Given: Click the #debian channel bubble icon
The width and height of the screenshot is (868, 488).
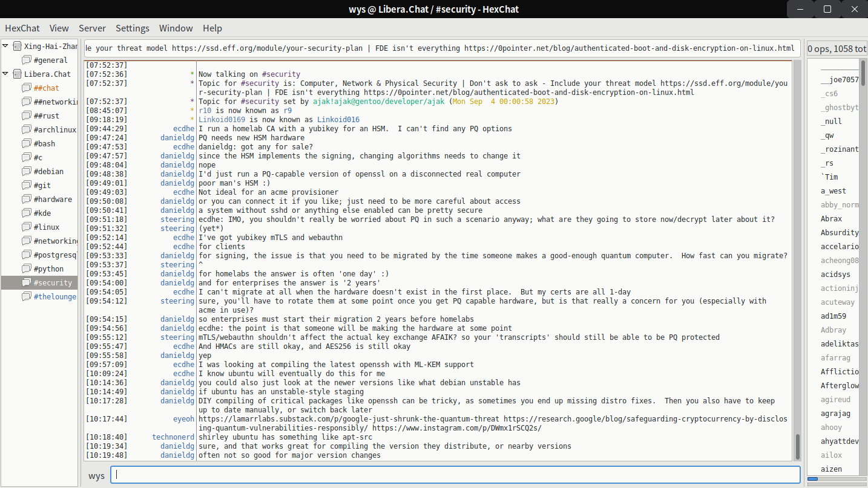Looking at the screenshot, I should [26, 172].
